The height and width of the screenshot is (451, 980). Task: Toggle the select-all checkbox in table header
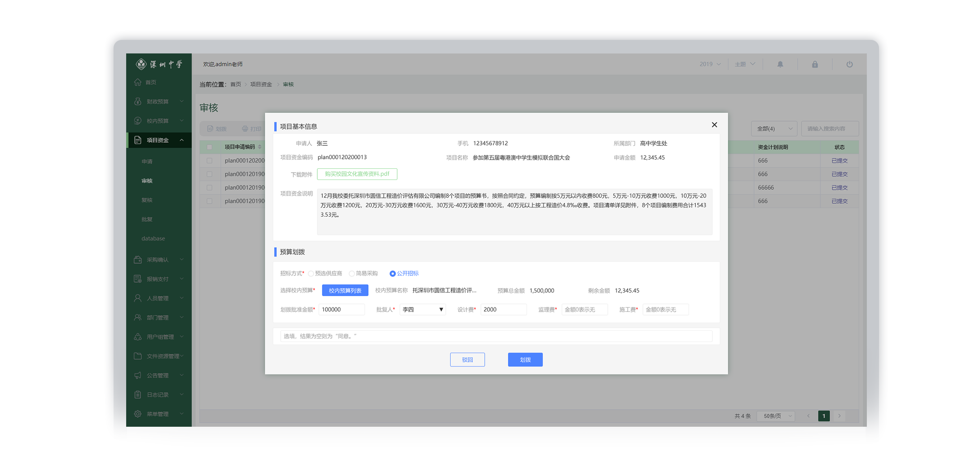point(209,147)
